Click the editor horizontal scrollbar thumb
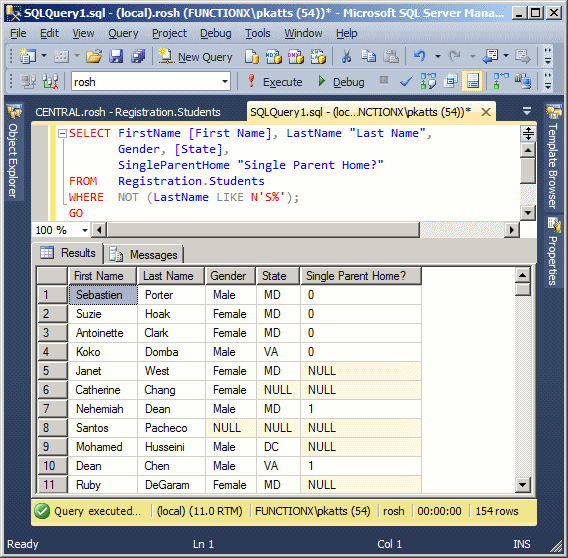This screenshot has height=558, width=568. point(263,230)
